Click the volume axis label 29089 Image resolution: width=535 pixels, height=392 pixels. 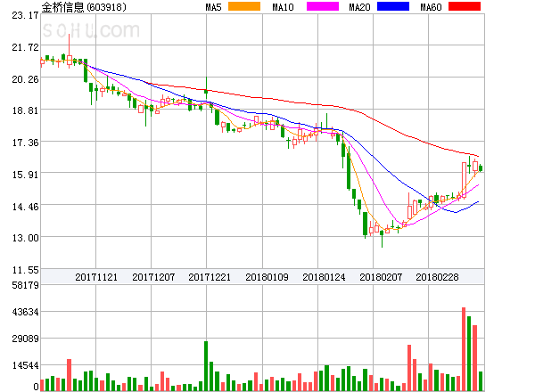(x=25, y=339)
